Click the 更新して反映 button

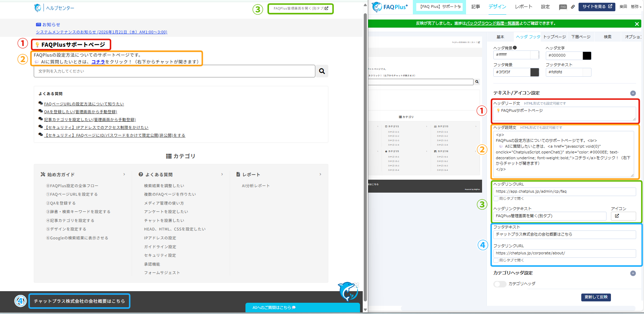596,297
